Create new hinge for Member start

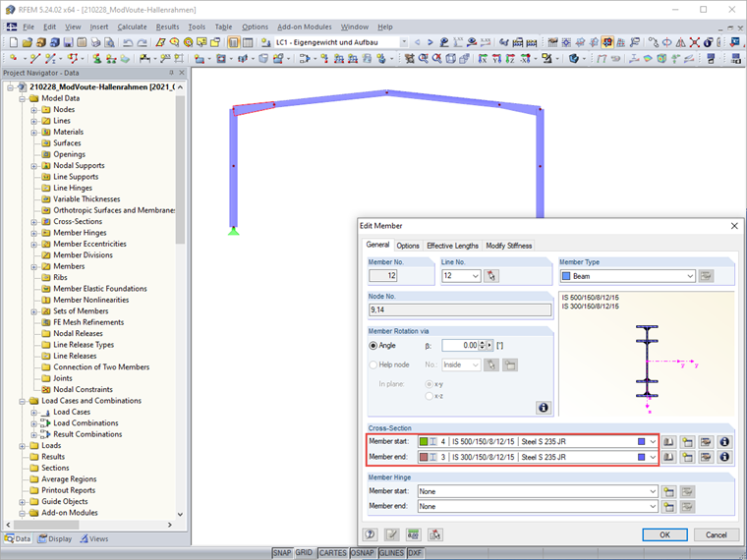click(668, 491)
